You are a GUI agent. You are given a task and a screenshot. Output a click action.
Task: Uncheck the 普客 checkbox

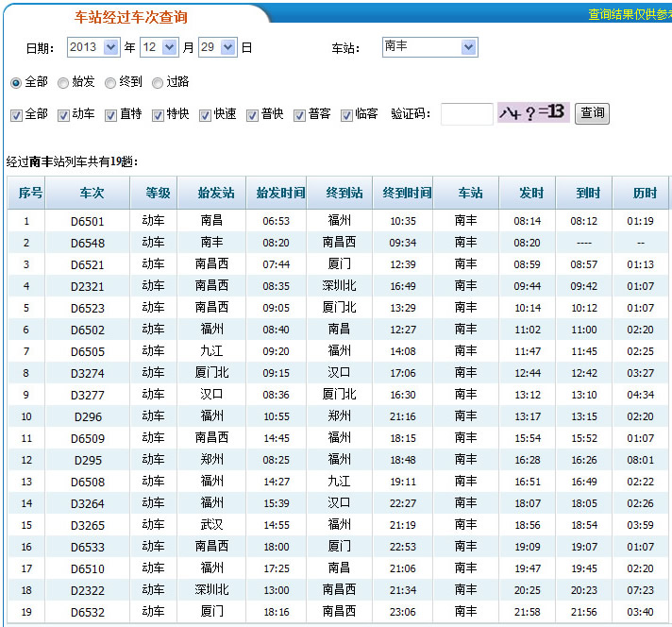pyautogui.click(x=299, y=115)
